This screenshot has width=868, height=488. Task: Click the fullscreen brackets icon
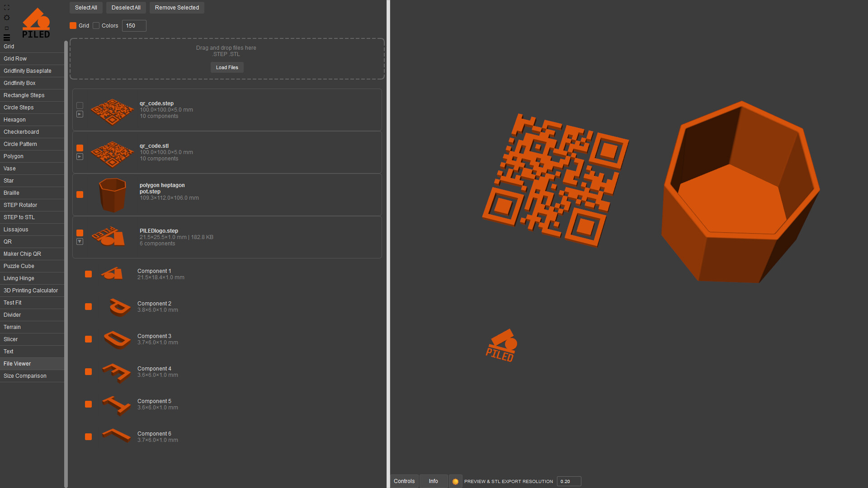pyautogui.click(x=7, y=8)
